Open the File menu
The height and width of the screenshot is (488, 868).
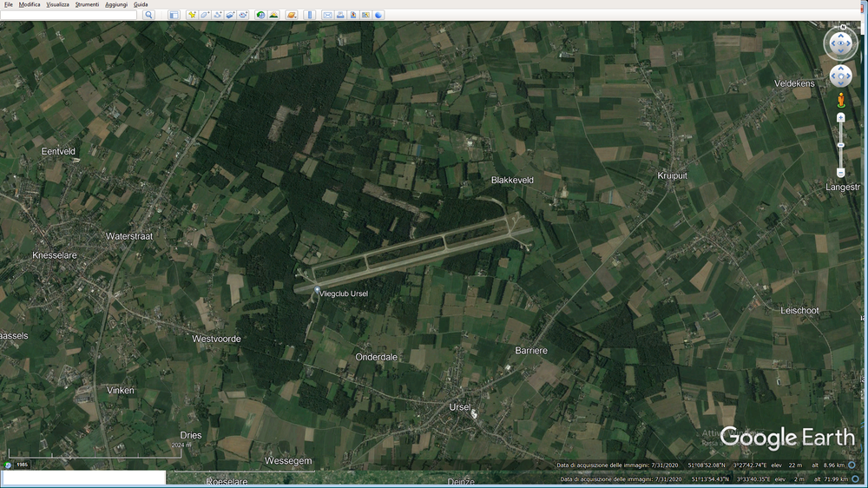[x=9, y=4]
